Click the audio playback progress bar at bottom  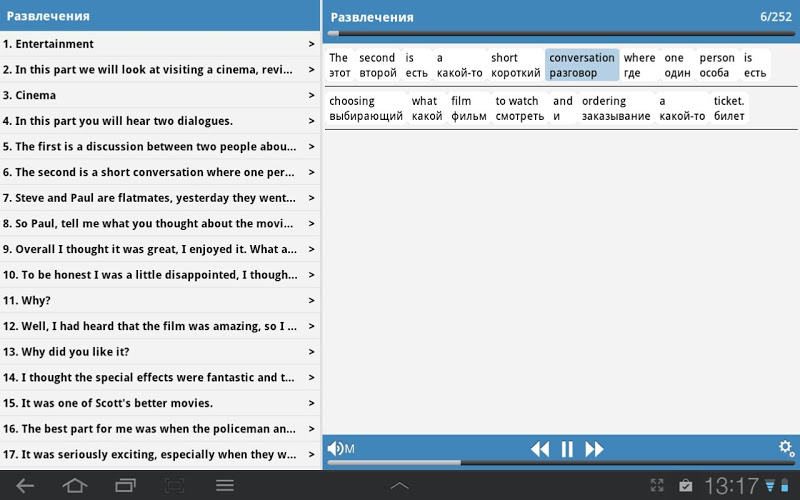pyautogui.click(x=561, y=463)
